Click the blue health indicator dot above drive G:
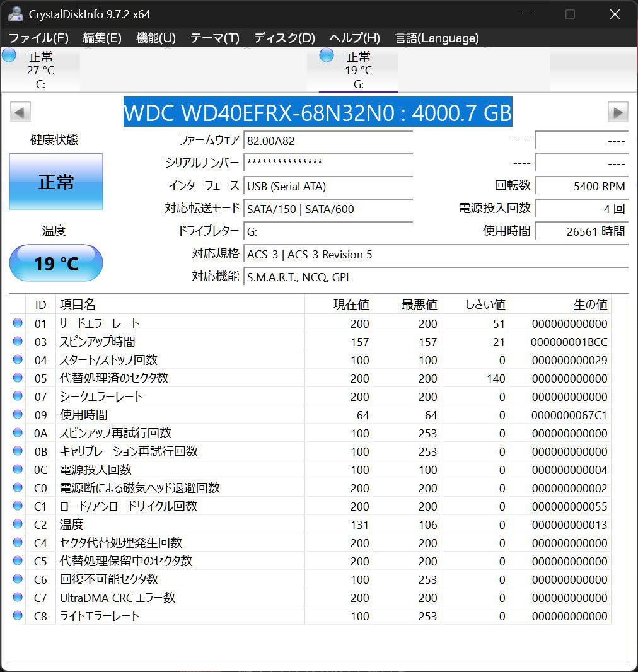 326,55
